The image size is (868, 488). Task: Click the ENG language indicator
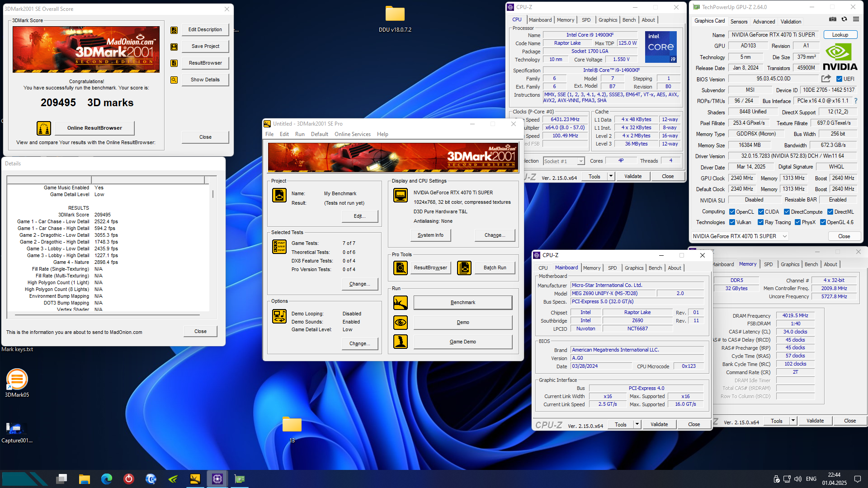tap(811, 479)
